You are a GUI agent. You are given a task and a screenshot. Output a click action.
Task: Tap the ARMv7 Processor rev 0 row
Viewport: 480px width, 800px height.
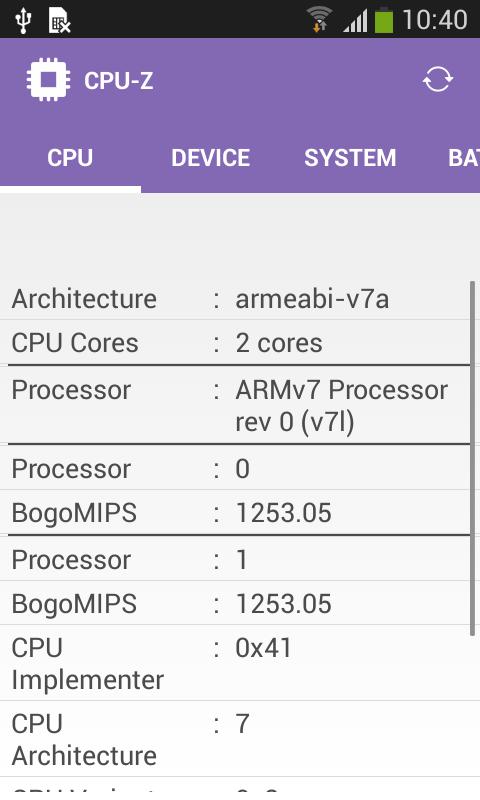(x=235, y=405)
